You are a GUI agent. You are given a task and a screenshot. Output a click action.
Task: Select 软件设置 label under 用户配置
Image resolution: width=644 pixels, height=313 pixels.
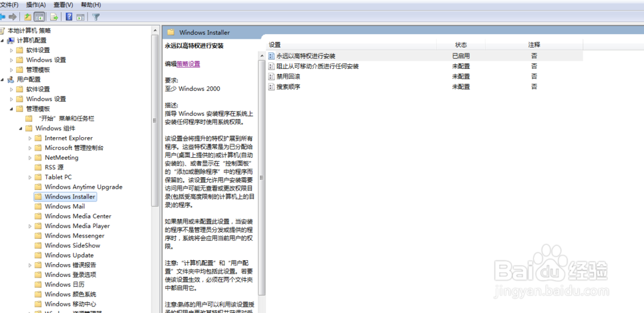(38, 89)
